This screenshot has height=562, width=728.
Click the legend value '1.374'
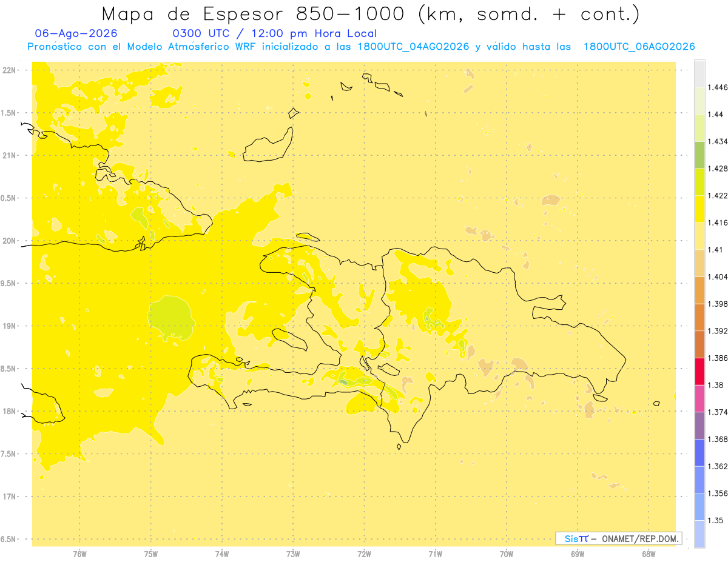coord(718,412)
